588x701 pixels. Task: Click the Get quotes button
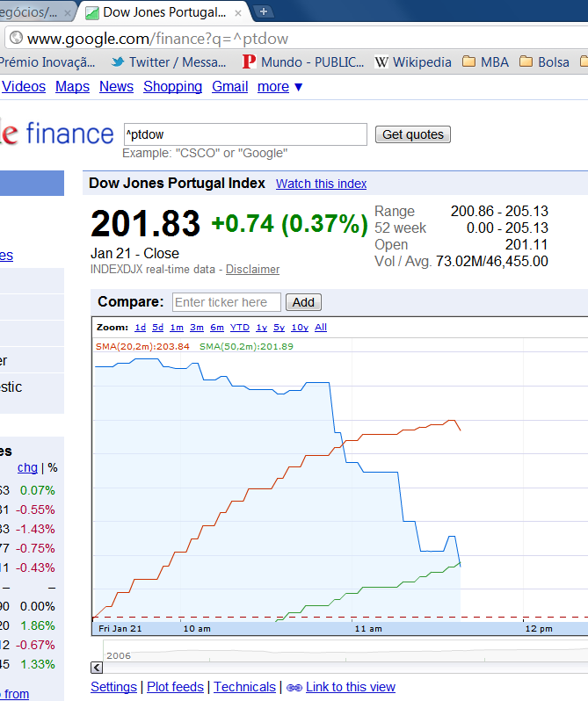[x=413, y=134]
